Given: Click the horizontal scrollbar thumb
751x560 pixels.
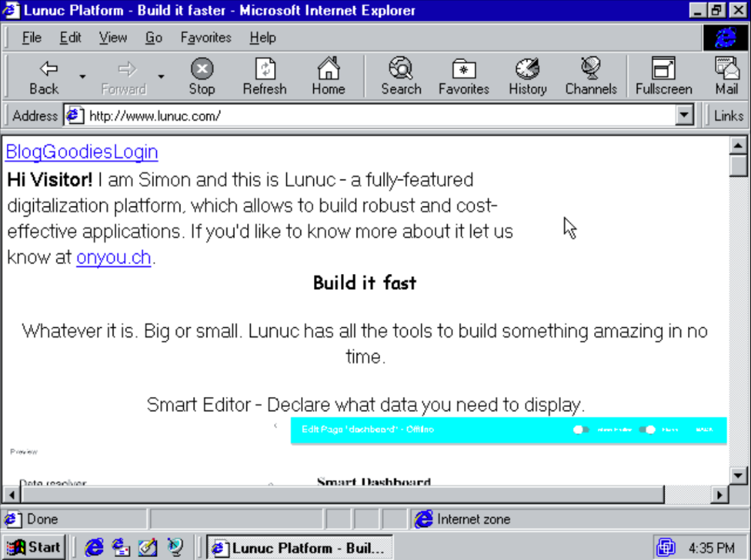Looking at the screenshot, I should [343, 495].
